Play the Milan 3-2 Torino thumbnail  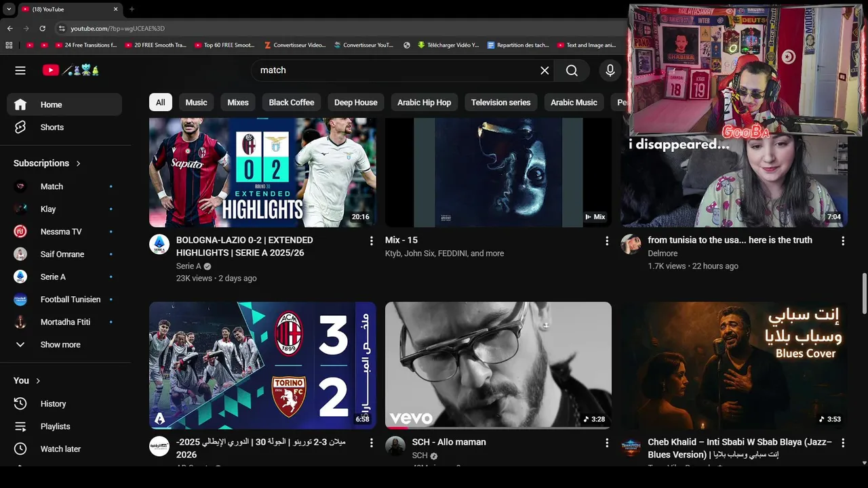tap(262, 365)
